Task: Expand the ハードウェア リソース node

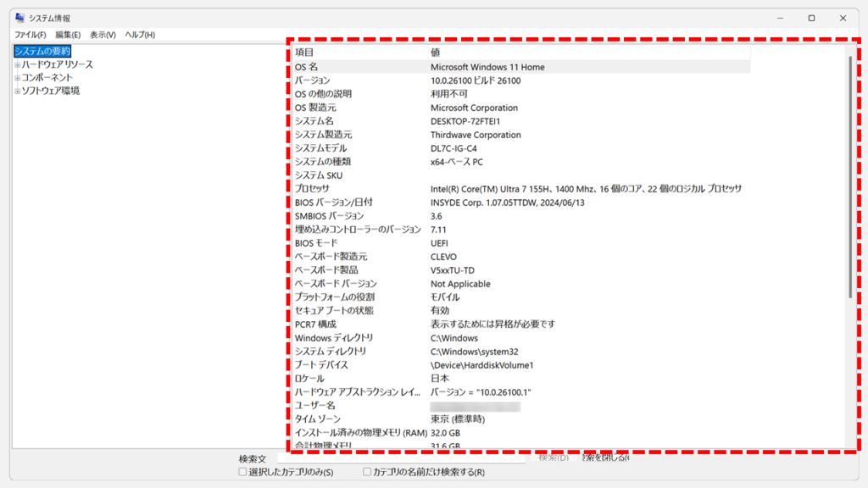Action: tap(17, 64)
